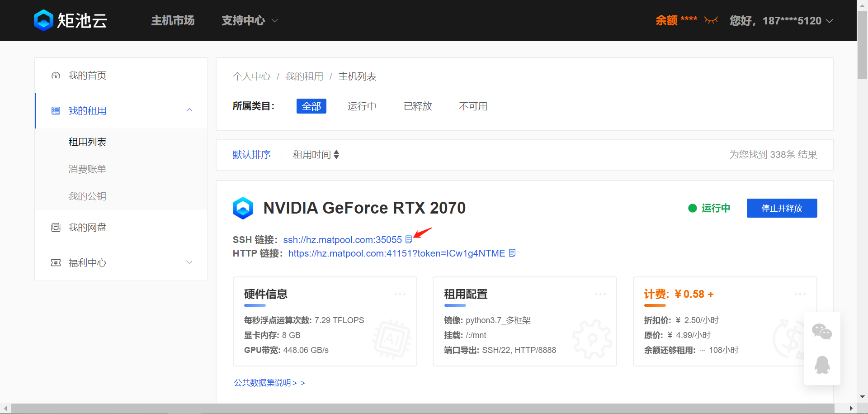868x414 pixels.
Task: Select 默认排序 sorting option
Action: 251,155
